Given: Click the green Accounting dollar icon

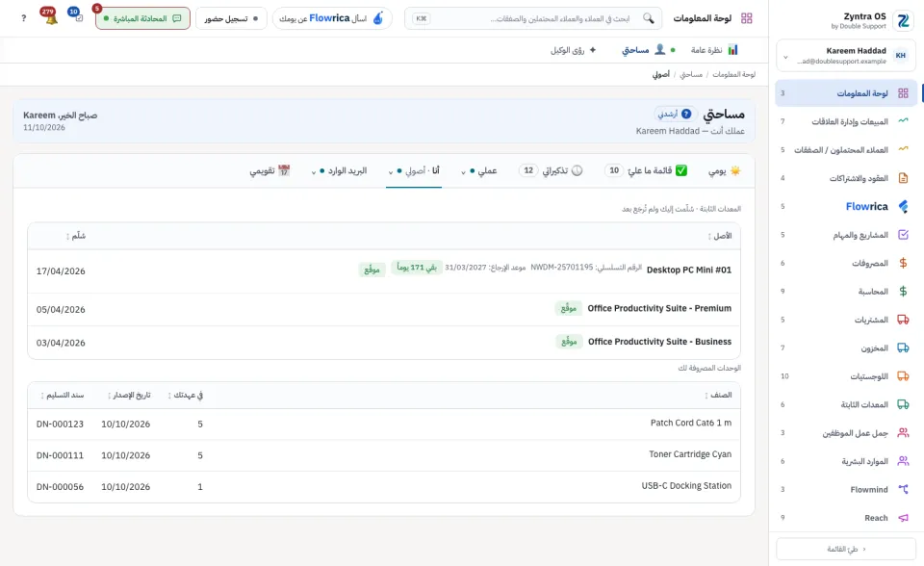Looking at the screenshot, I should coord(903,292).
